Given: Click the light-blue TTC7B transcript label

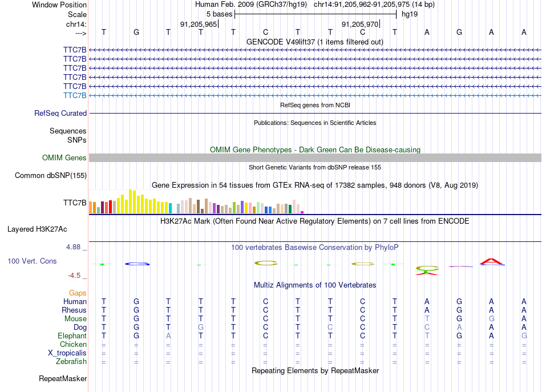Looking at the screenshot, I should (x=75, y=95).
